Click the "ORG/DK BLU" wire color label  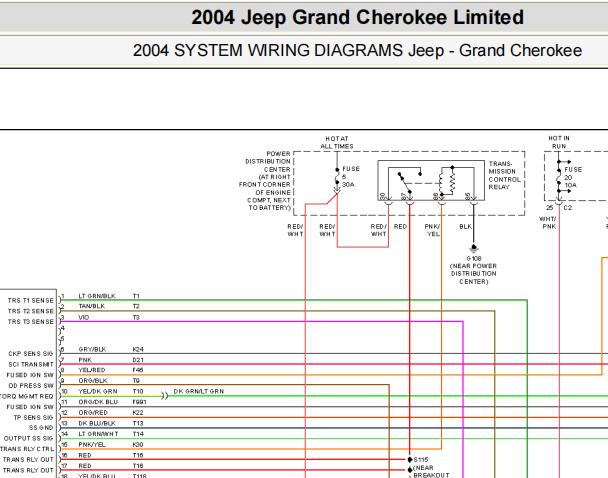click(98, 402)
